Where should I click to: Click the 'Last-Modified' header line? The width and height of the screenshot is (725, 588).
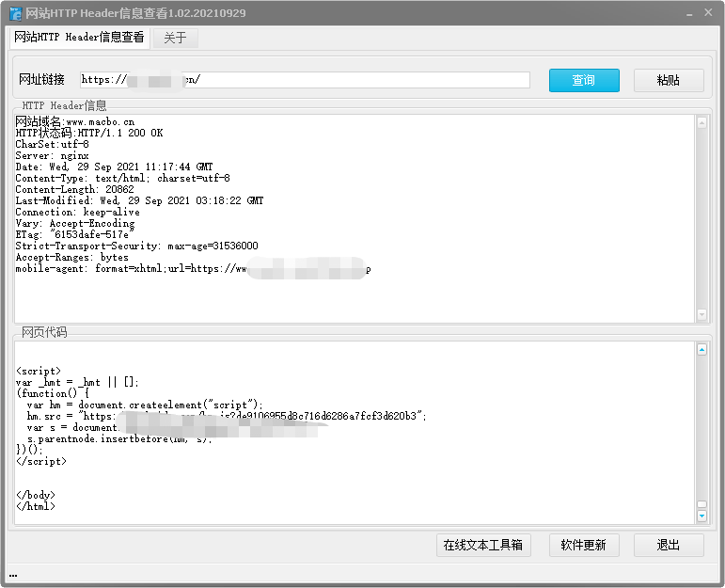point(139,200)
